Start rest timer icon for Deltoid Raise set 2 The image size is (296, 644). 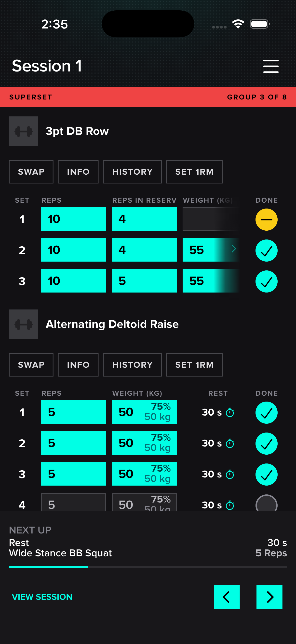[230, 443]
